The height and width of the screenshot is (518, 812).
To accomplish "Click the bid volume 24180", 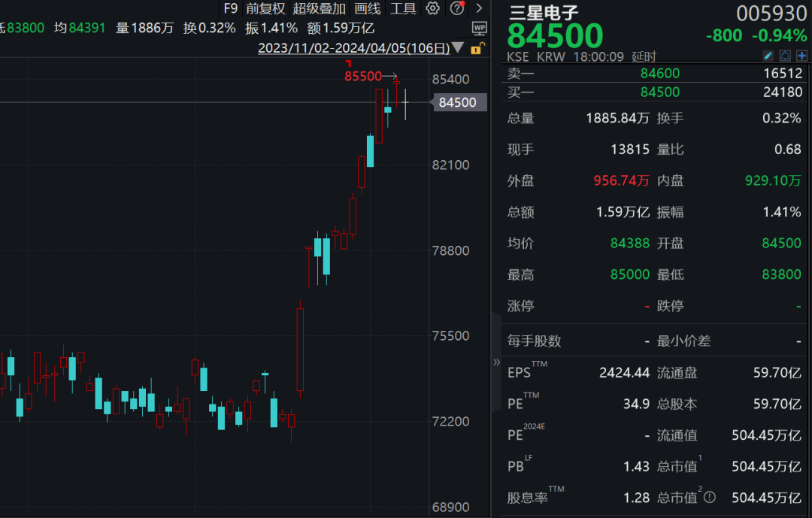I will click(x=783, y=92).
